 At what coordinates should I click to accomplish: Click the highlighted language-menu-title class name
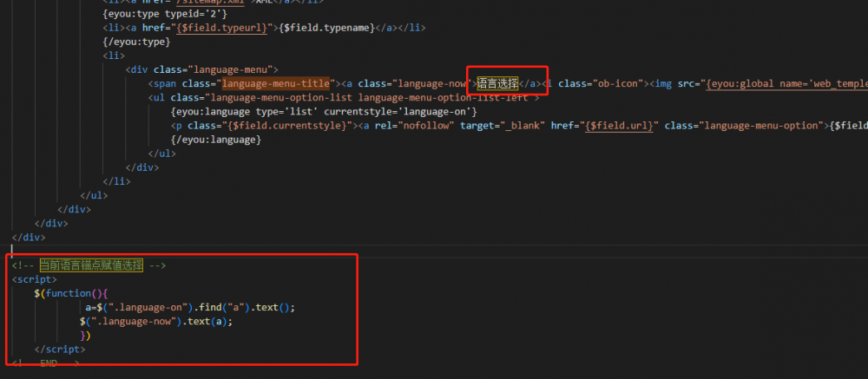click(x=276, y=84)
